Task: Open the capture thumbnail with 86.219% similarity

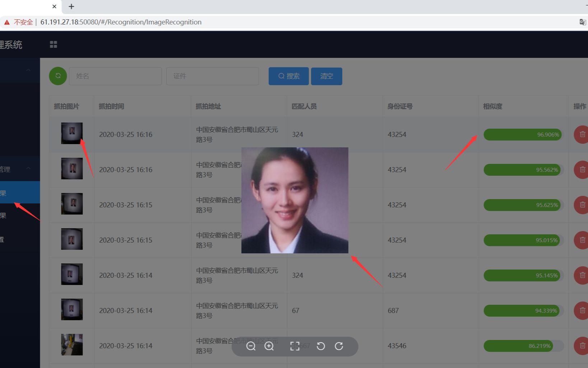Action: (72, 345)
